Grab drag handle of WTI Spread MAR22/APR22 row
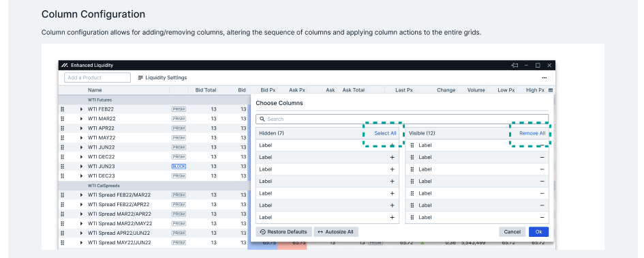644x258 pixels. tap(63, 214)
